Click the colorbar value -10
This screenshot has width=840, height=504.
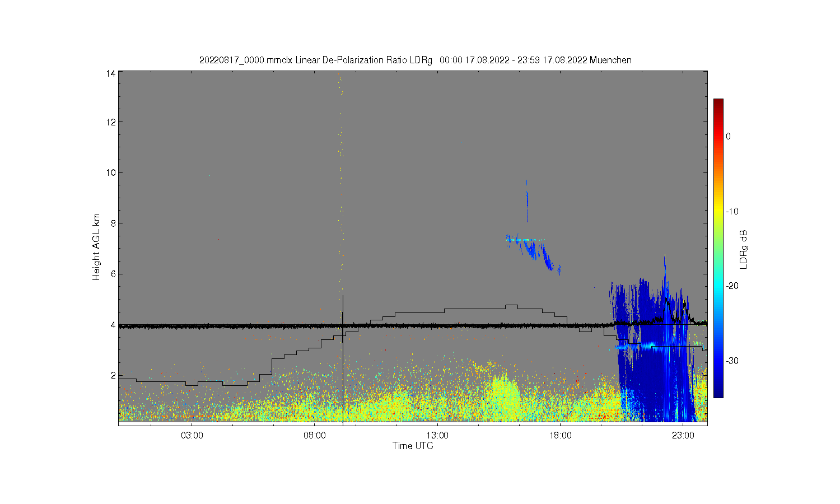pos(732,211)
